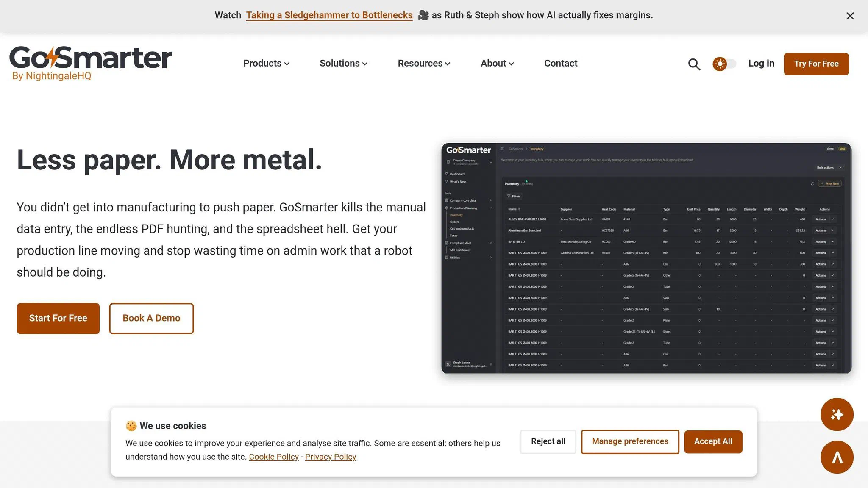Screen dimensions: 868x488
Task: Accept All cookies
Action: tap(713, 441)
